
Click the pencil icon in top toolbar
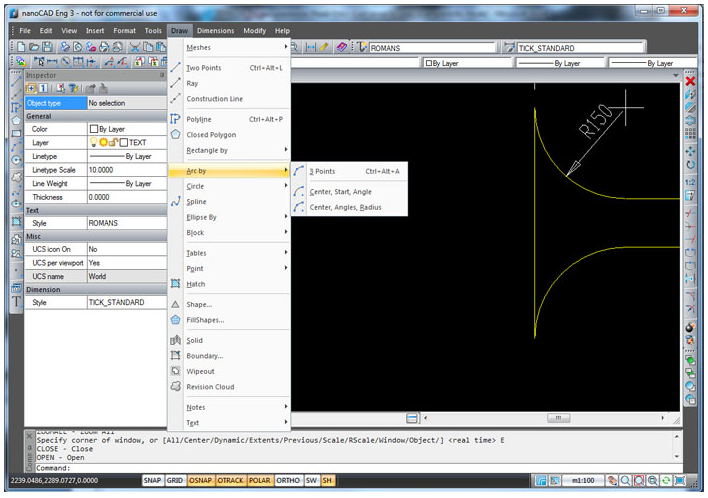pyautogui.click(x=324, y=47)
